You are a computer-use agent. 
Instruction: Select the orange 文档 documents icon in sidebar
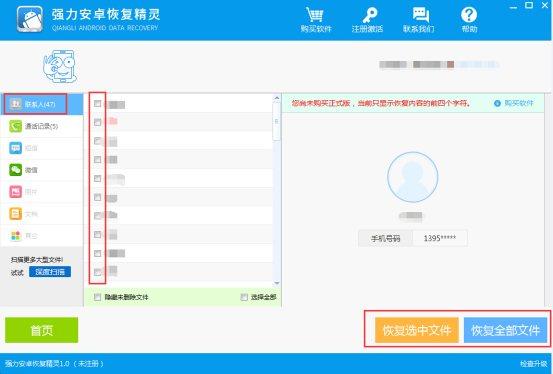(15, 213)
